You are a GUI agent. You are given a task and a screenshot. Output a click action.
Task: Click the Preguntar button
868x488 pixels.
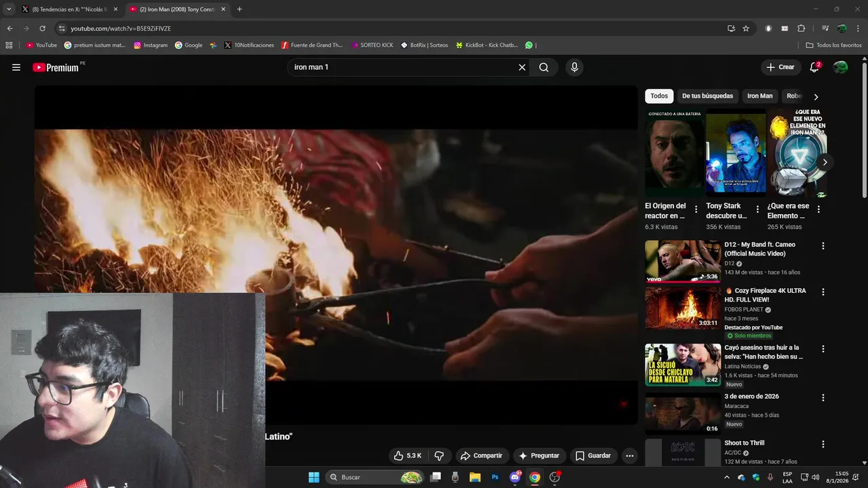[x=539, y=455]
